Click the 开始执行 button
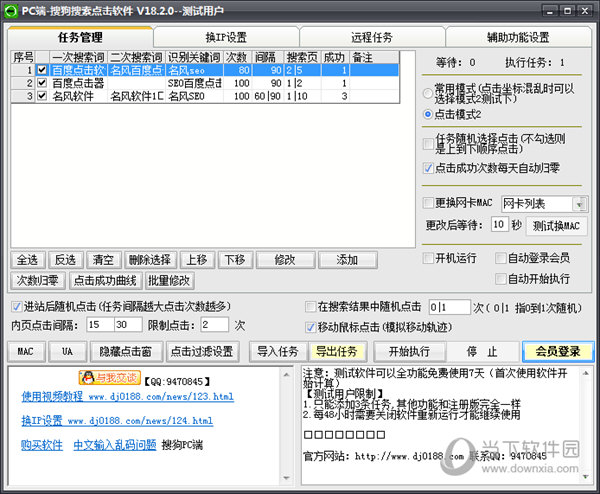The height and width of the screenshot is (494, 600). click(409, 352)
